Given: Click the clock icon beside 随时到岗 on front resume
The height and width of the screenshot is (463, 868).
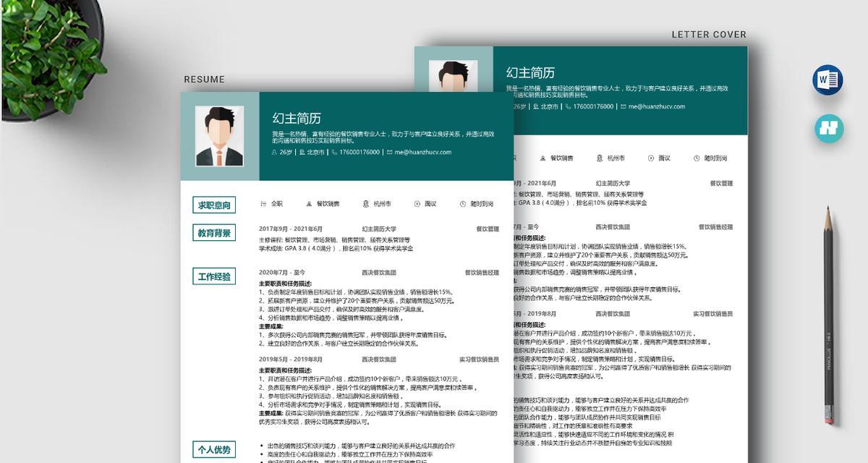Looking at the screenshot, I should pyautogui.click(x=463, y=204).
